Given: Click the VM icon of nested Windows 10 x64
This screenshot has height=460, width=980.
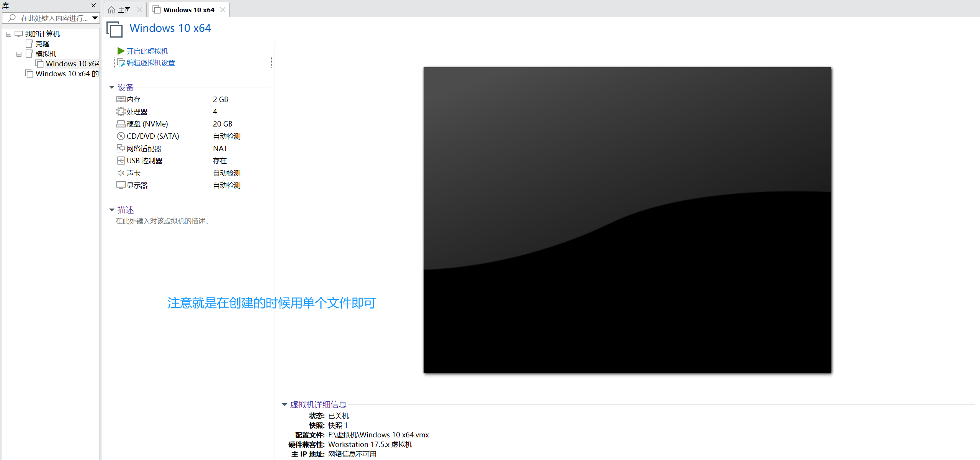Looking at the screenshot, I should pyautogui.click(x=39, y=64).
